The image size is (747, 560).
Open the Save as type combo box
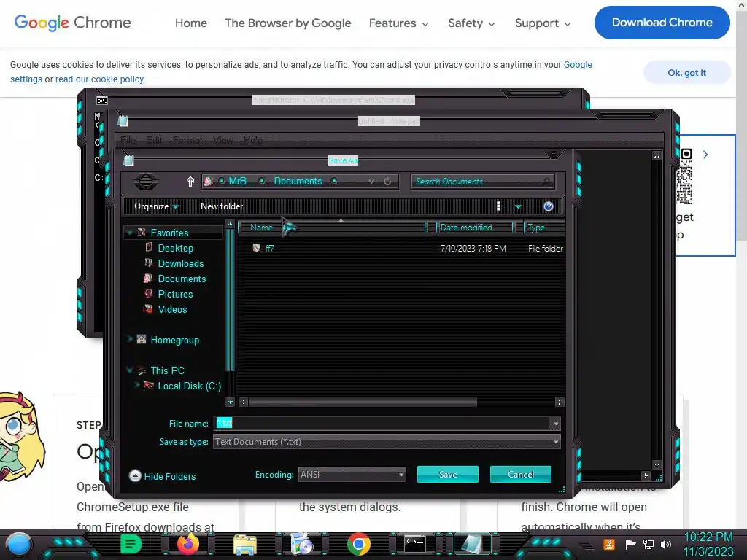(387, 442)
